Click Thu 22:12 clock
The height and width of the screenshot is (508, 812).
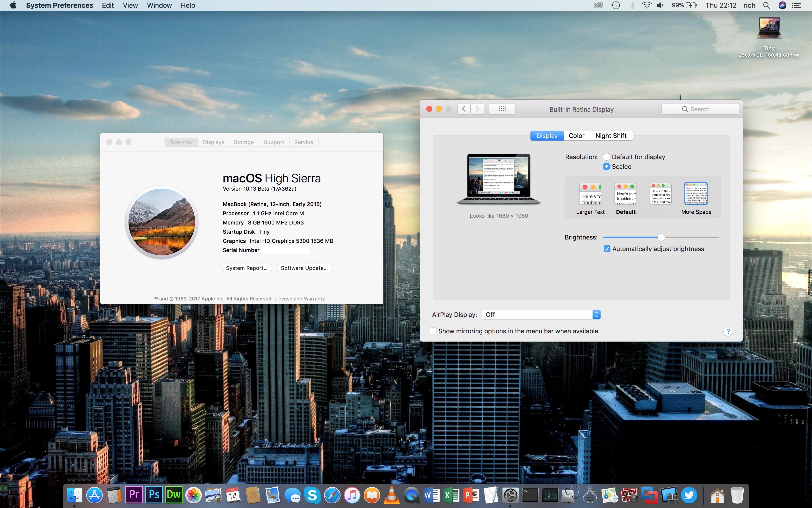click(x=721, y=5)
